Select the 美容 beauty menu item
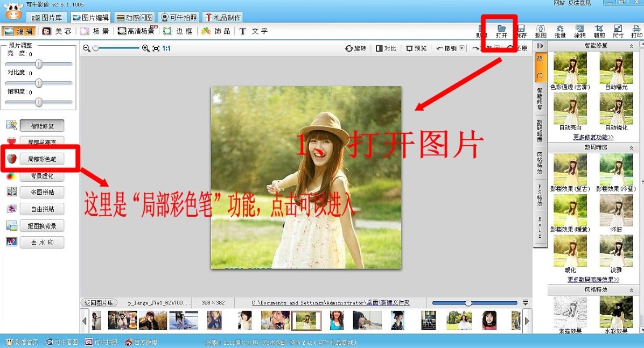Screen dimensions: 644x348 [x=57, y=31]
